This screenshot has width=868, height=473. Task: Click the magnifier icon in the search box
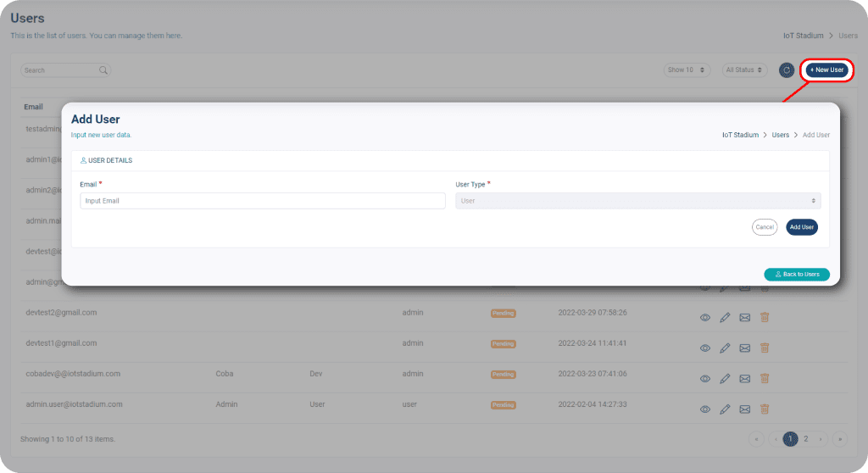(103, 70)
